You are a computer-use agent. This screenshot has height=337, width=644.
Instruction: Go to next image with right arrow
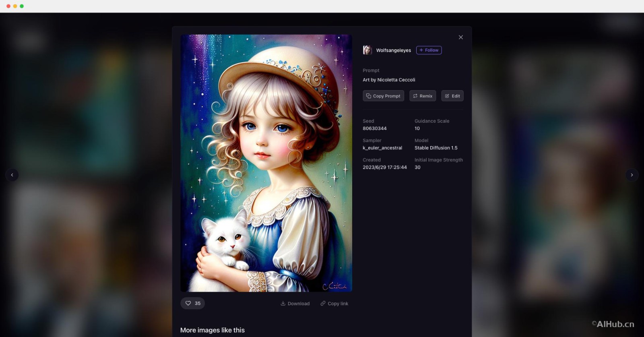pos(632,175)
